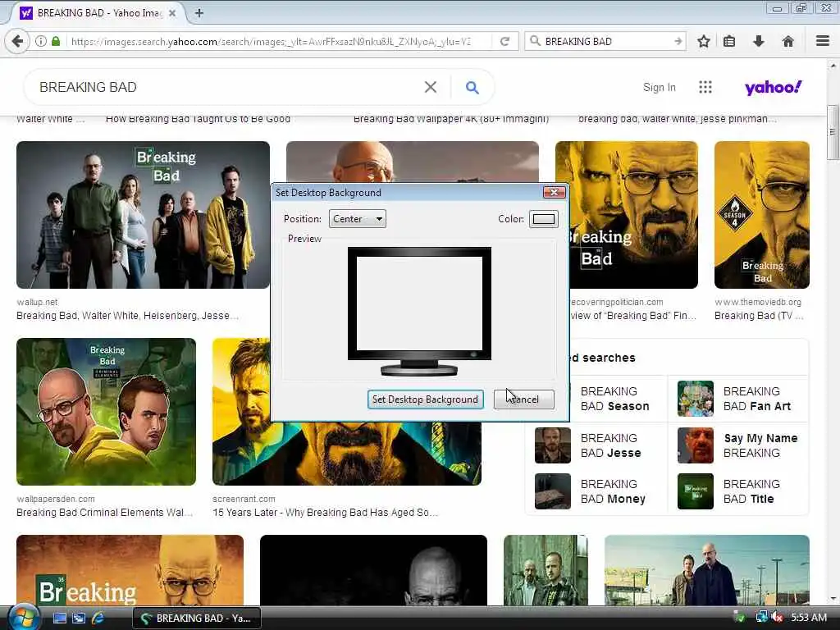Open black background Walter White image thumbnail
840x630 pixels.
(x=373, y=570)
